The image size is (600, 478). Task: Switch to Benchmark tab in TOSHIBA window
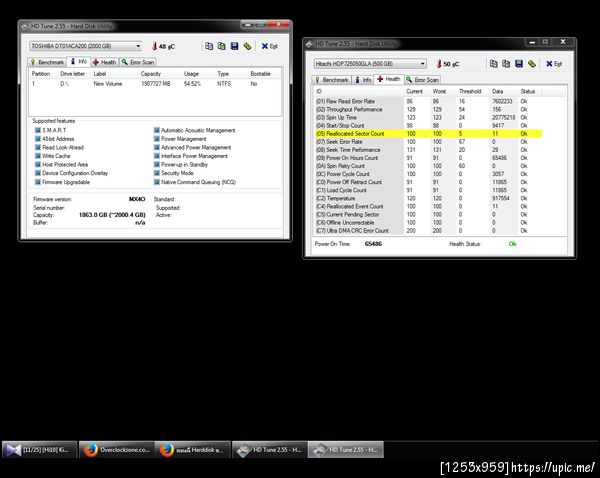pyautogui.click(x=47, y=62)
